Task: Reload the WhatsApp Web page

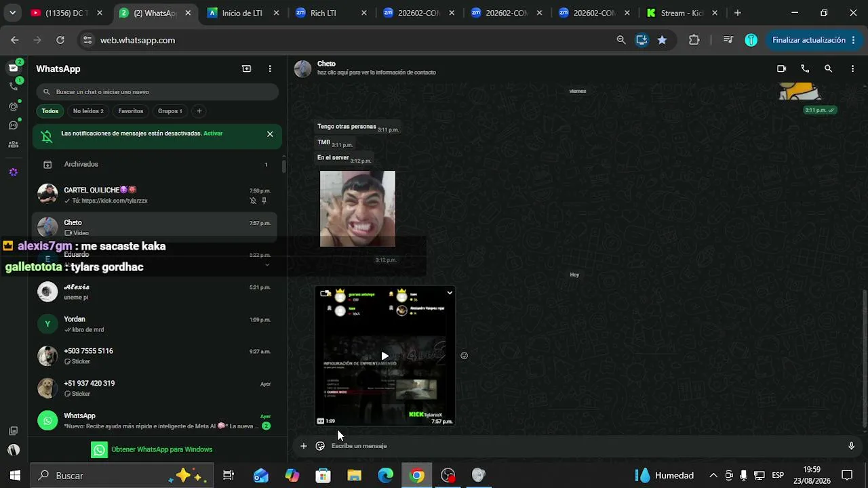Action: click(60, 40)
